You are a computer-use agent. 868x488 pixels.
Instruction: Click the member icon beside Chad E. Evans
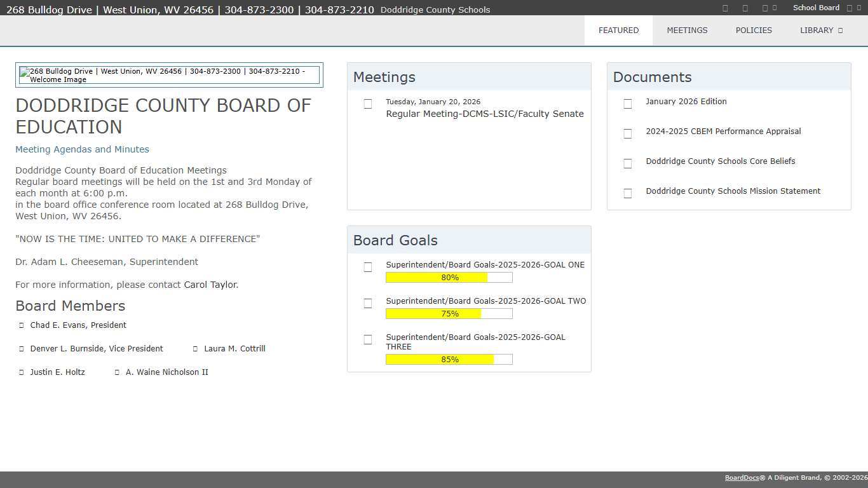(22, 325)
